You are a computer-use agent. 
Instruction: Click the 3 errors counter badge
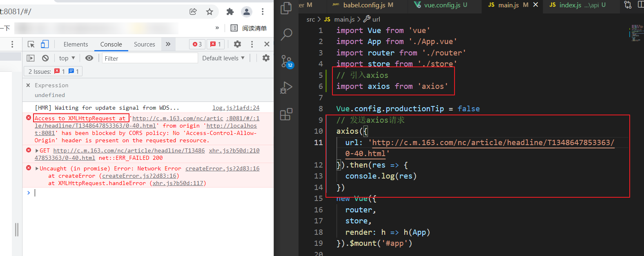pos(197,44)
